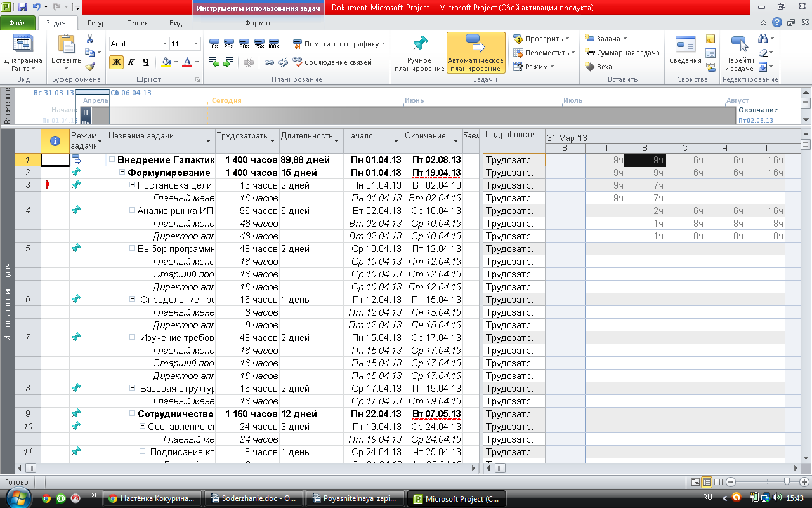Image resolution: width=812 pixels, height=508 pixels.
Task: Insert a Суммарная задача
Action: coord(622,53)
